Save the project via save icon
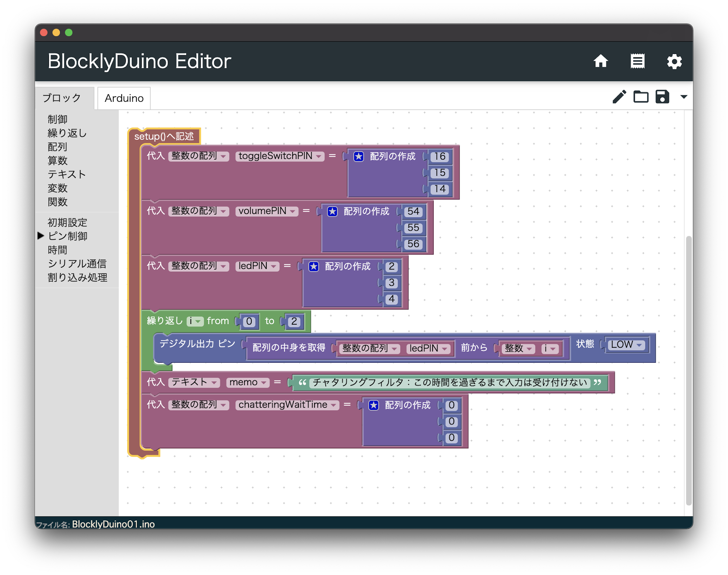Viewport: 728px width, 575px height. point(662,97)
